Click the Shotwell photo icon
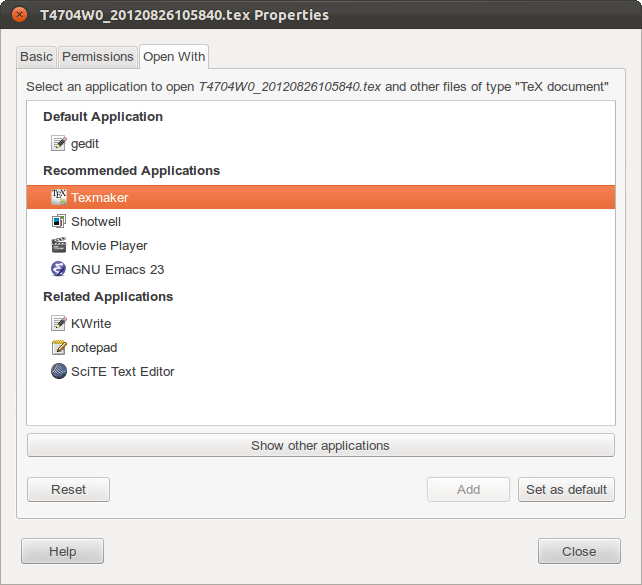This screenshot has width=642, height=585. pyautogui.click(x=58, y=221)
